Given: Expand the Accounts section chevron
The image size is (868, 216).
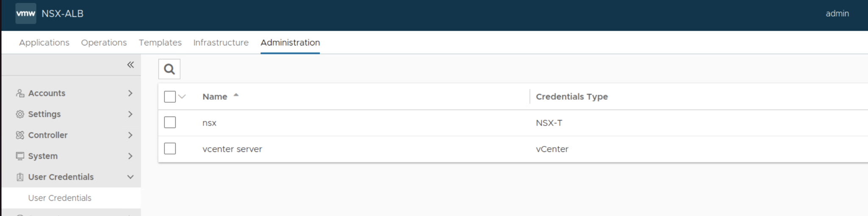Looking at the screenshot, I should tap(130, 93).
